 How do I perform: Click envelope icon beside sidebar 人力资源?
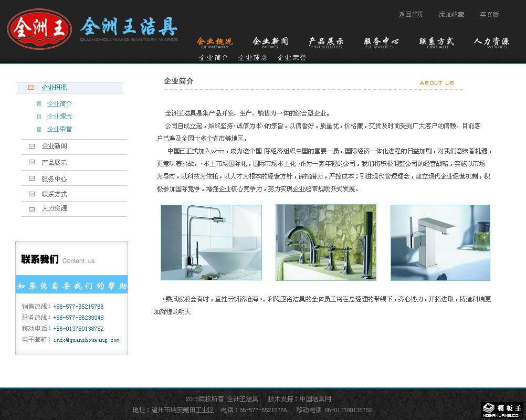coord(32,209)
